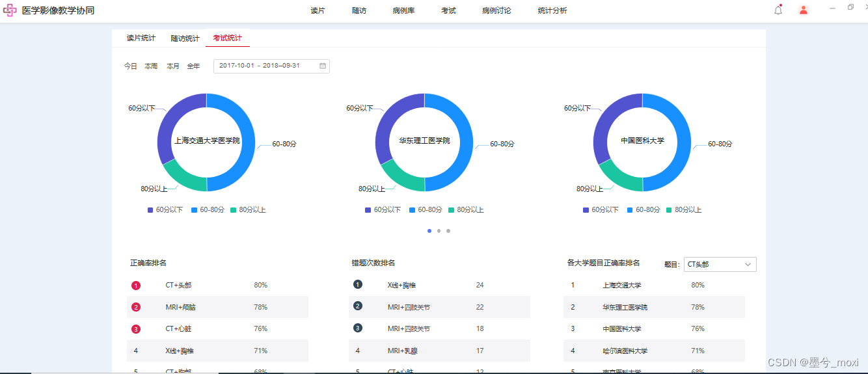Open the notification bell icon

(778, 10)
